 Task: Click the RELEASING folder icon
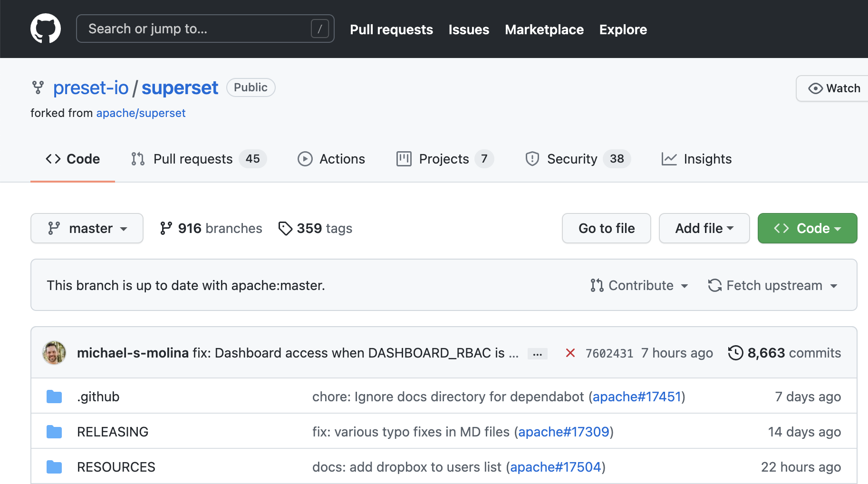tap(54, 432)
